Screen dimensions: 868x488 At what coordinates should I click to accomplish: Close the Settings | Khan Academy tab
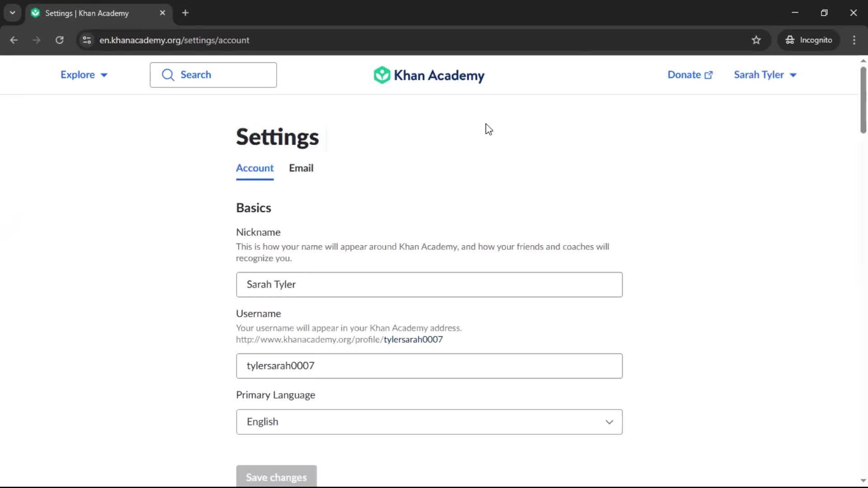pos(162,13)
